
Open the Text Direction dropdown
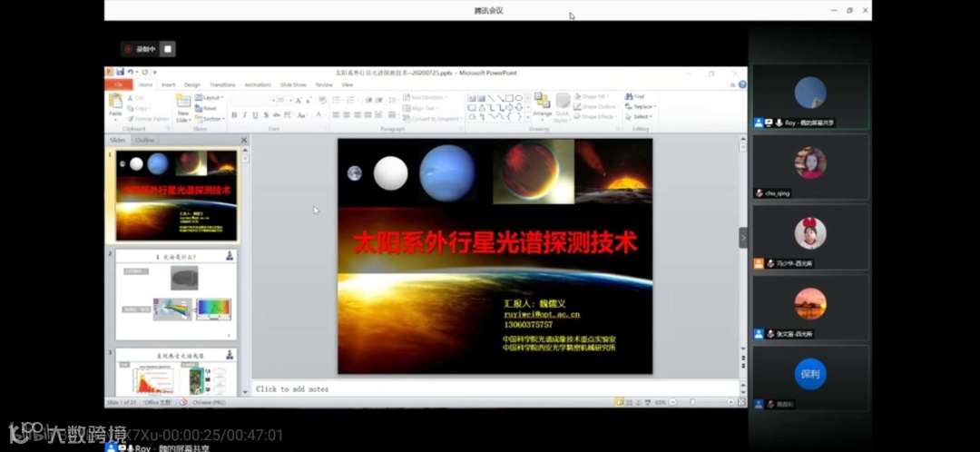426,97
